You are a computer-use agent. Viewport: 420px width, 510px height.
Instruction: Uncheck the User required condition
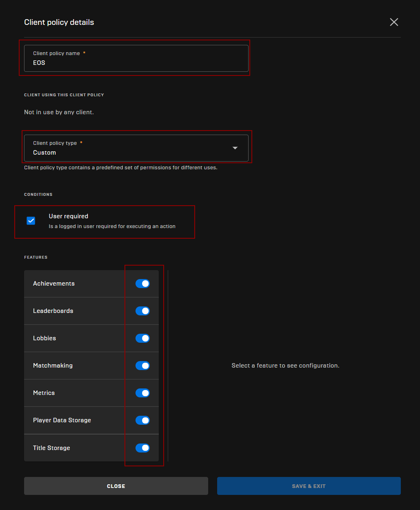tap(31, 220)
